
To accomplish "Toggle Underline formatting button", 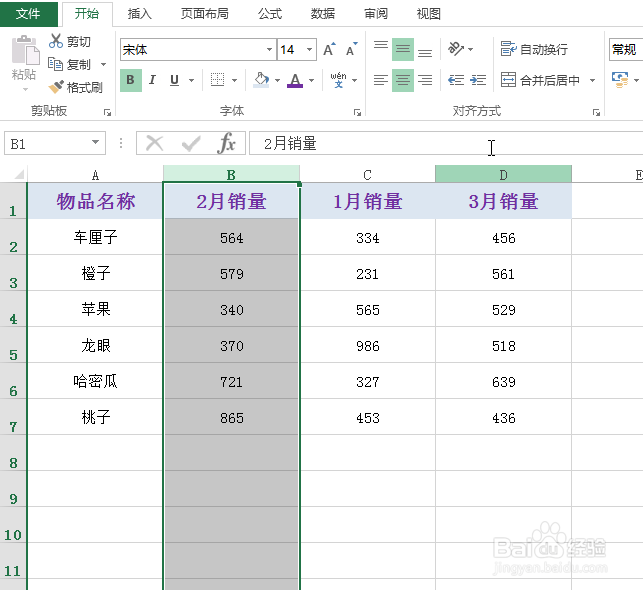I will pos(174,80).
